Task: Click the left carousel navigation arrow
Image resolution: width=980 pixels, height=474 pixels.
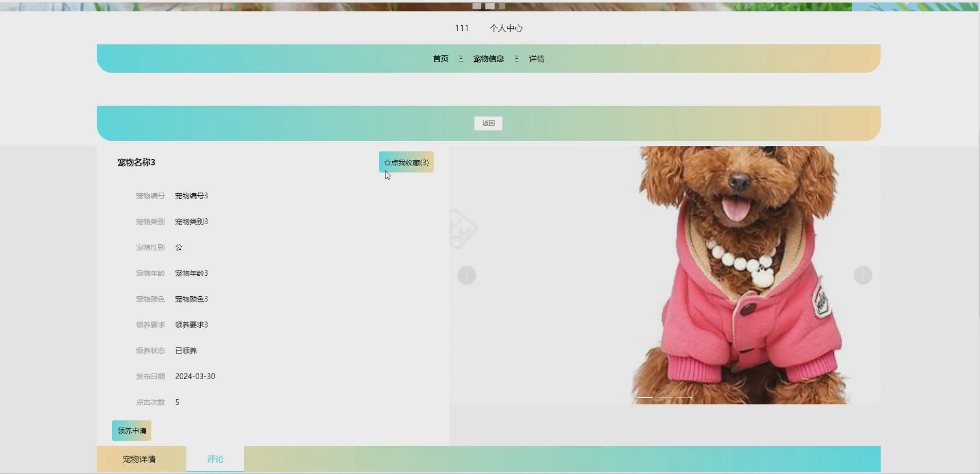Action: [466, 275]
